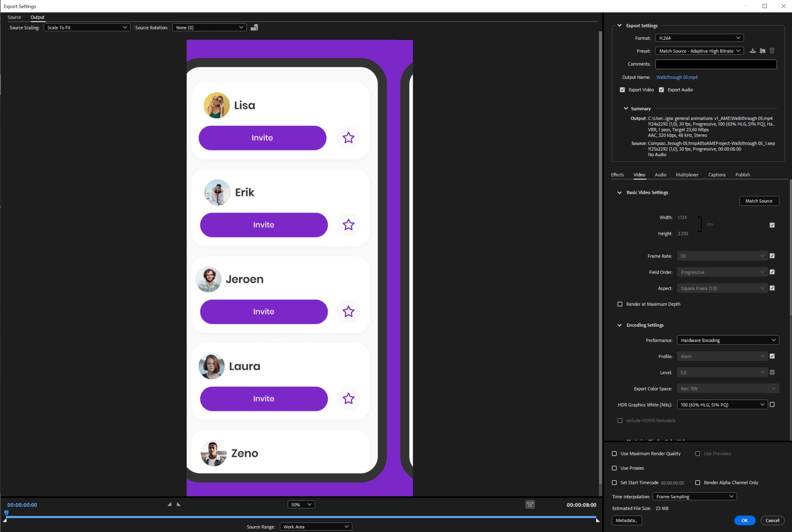Click the width-height link chain icon
This screenshot has height=532, width=792.
point(710,224)
